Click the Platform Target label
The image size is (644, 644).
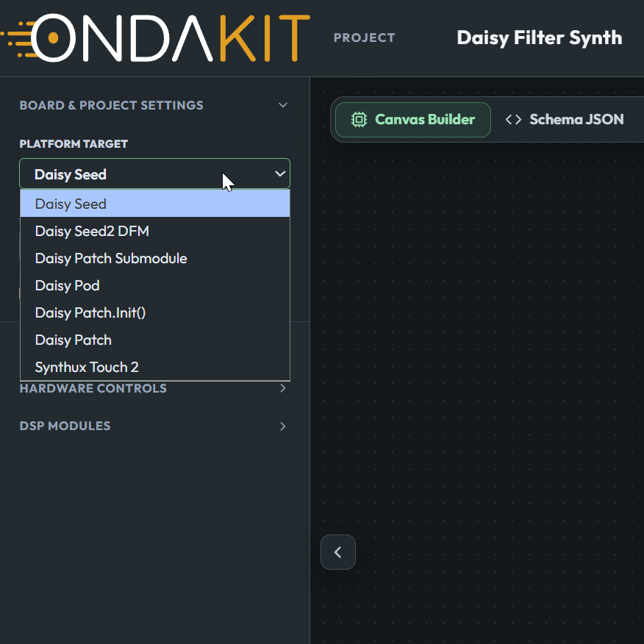[74, 144]
